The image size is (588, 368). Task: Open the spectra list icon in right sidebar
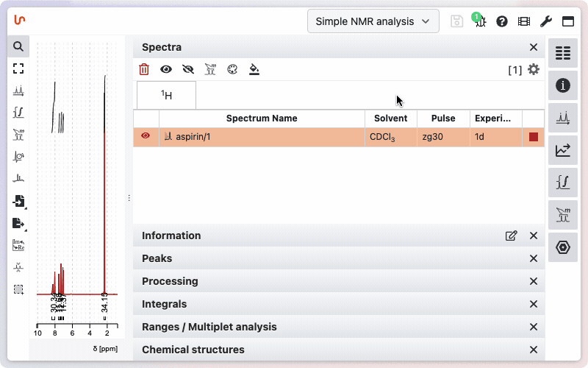[563, 53]
